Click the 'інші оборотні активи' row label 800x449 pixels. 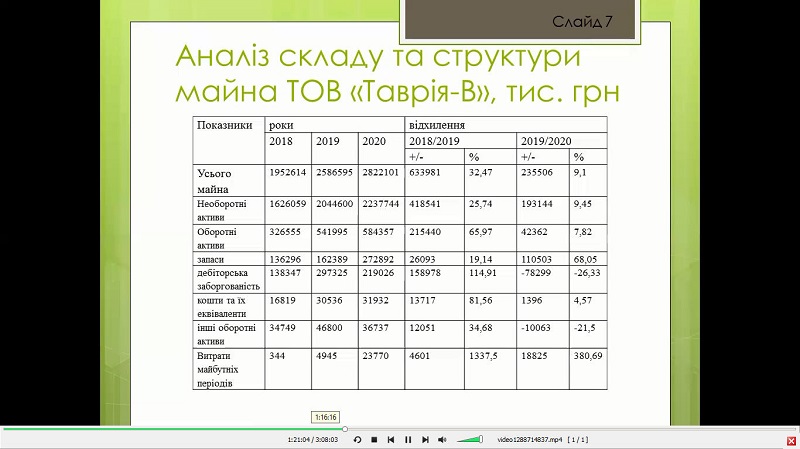[x=227, y=334]
